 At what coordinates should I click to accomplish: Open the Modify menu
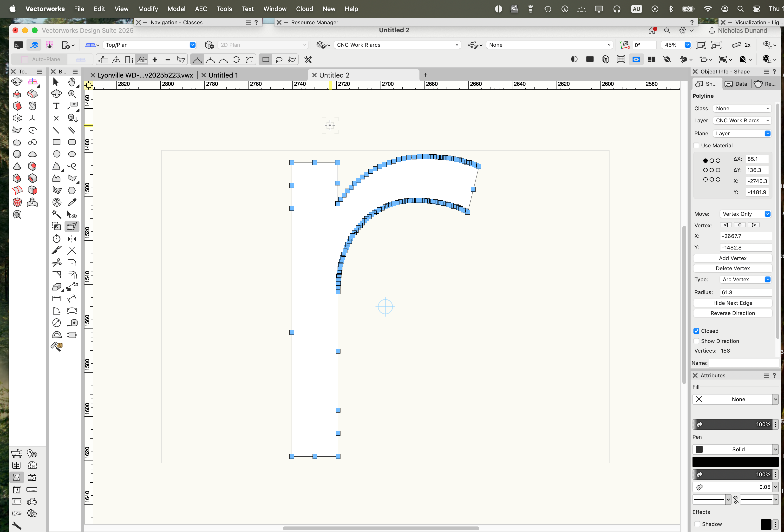click(148, 9)
